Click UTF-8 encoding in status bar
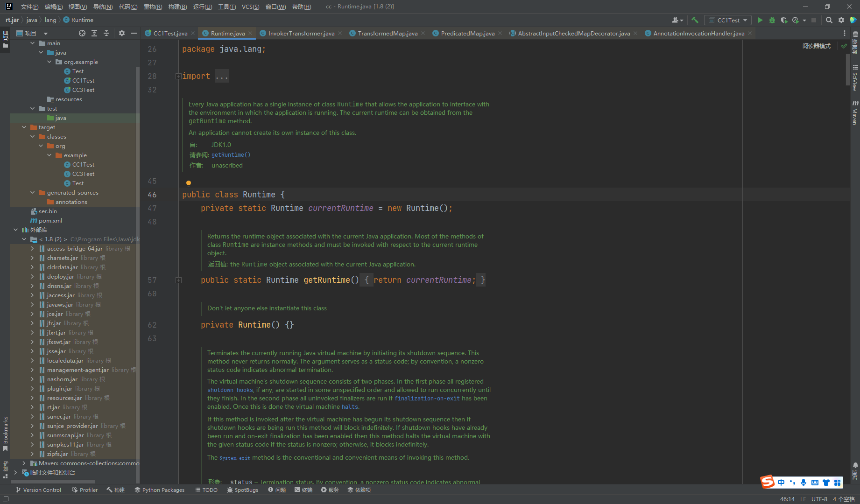This screenshot has height=504, width=860. tap(819, 499)
